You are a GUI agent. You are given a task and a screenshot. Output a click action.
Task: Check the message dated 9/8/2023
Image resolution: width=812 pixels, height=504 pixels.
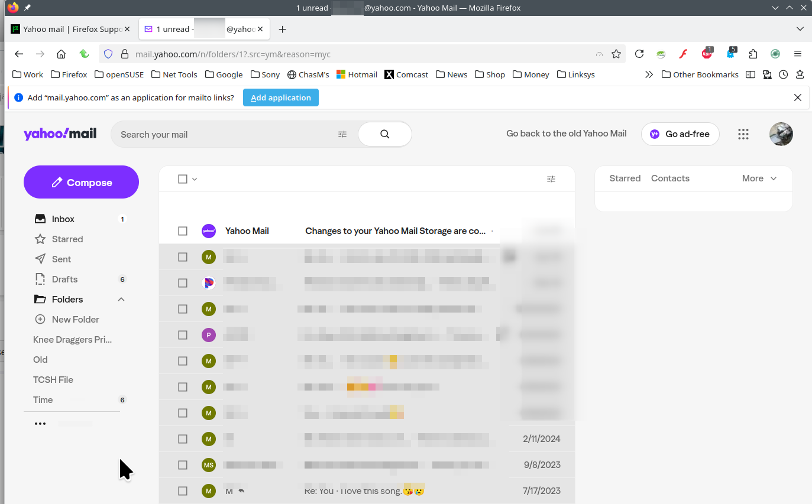point(183,465)
